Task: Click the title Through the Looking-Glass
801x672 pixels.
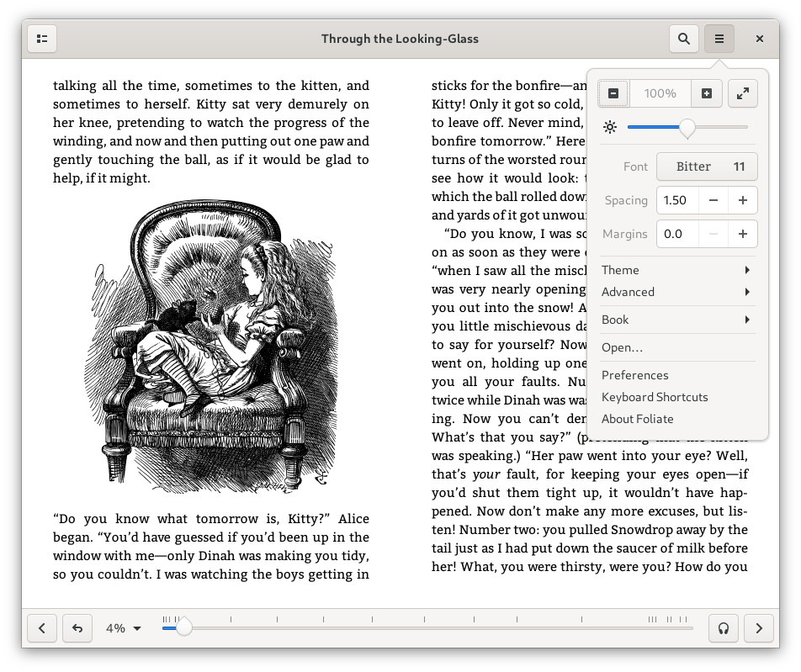Action: coord(400,39)
